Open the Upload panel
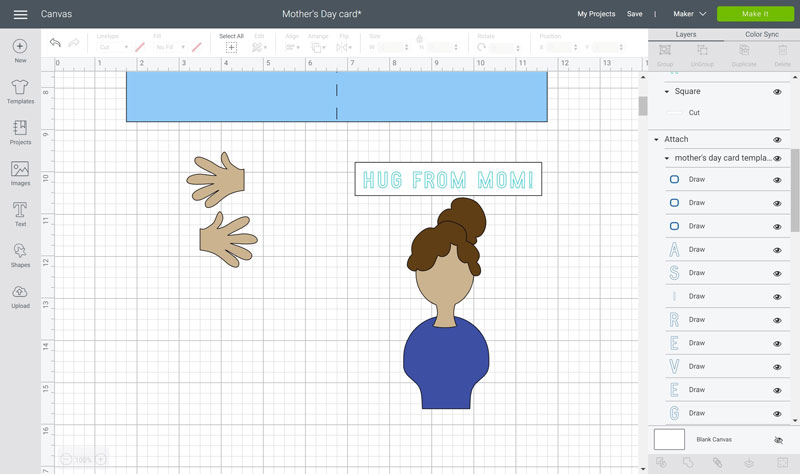The width and height of the screenshot is (800, 474). (20, 296)
